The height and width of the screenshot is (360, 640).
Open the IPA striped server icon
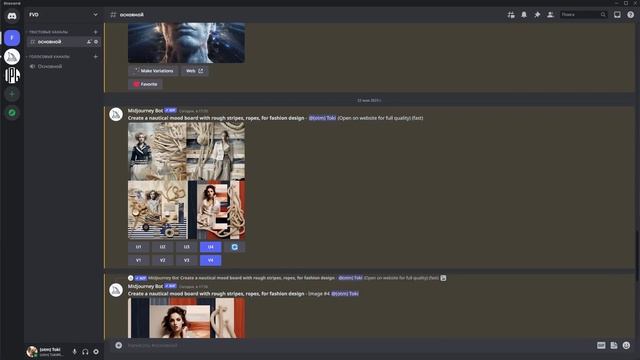(x=12, y=76)
